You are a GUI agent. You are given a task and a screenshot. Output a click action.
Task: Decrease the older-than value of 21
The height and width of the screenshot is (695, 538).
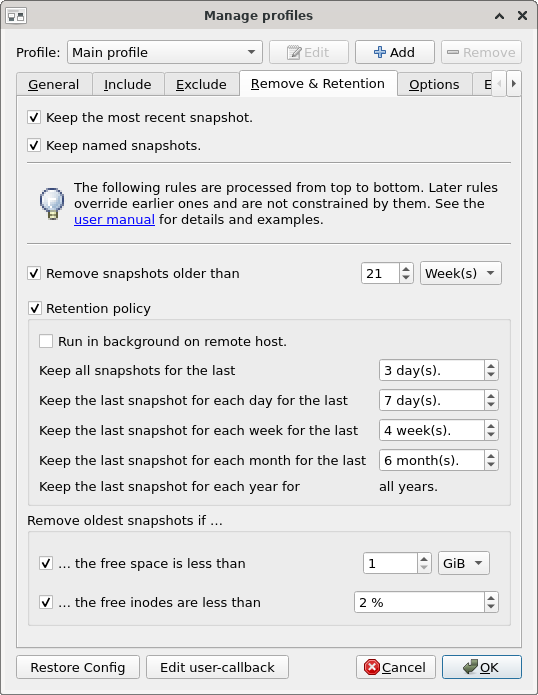[406, 278]
